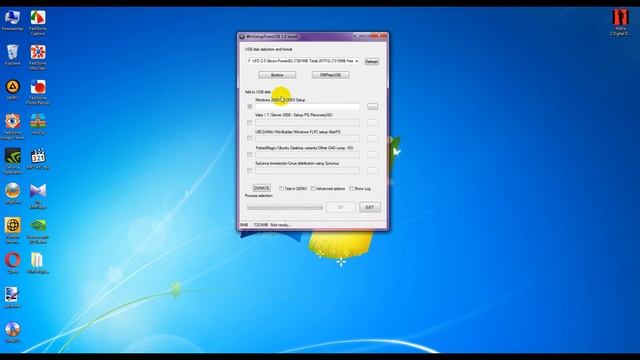Toggle the Test in QEMU checkbox
Image resolution: width=640 pixels, height=360 pixels.
(281, 189)
